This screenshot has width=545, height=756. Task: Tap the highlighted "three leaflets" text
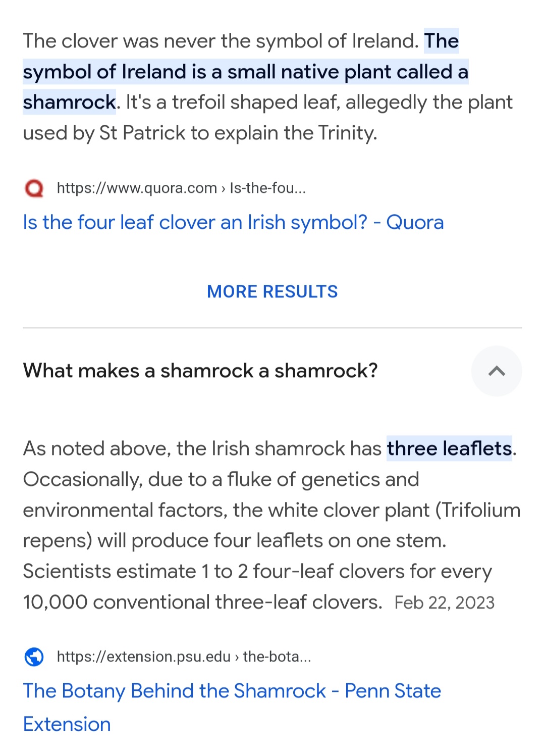[x=449, y=449]
